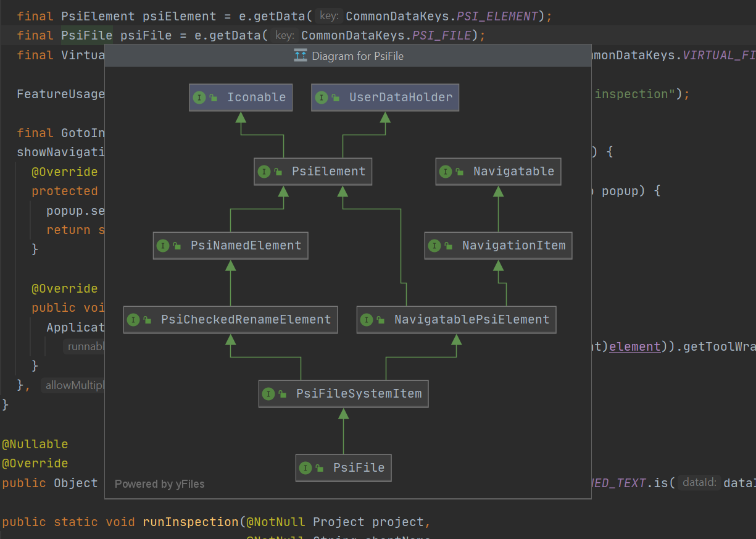Screen dimensions: 756x539
Task: Select the PsiNamedElement diagram node
Action: coord(230,246)
